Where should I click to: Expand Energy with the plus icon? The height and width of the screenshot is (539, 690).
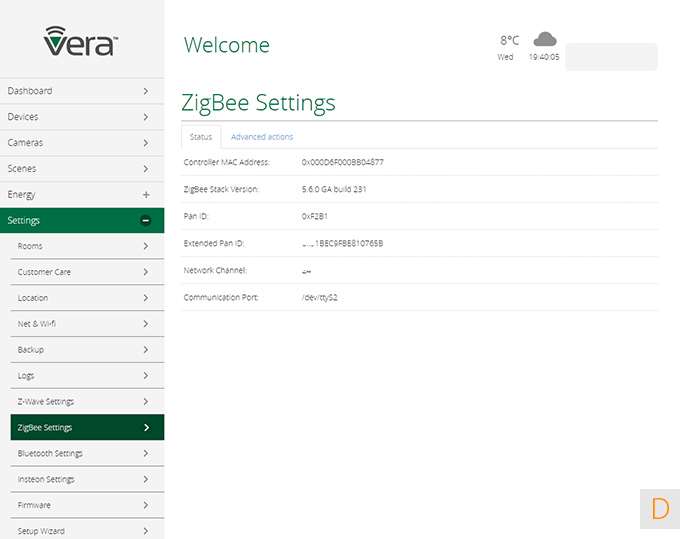146,194
